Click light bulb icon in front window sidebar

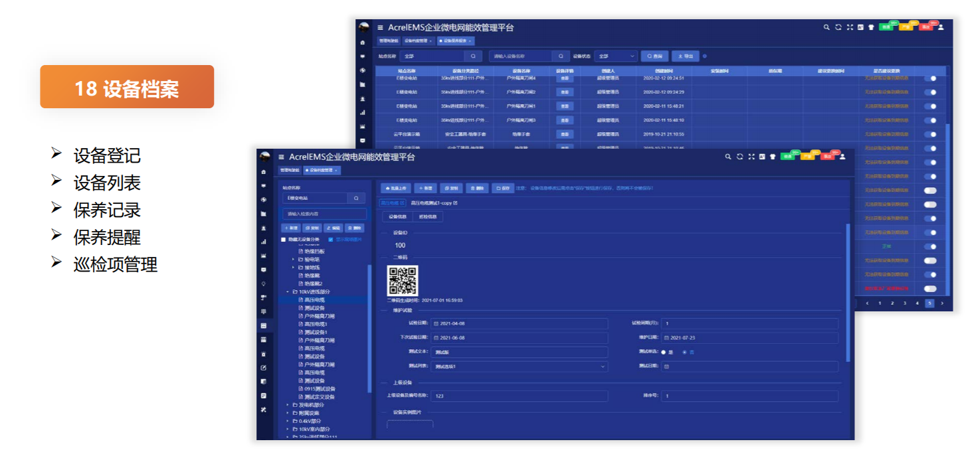coord(264,283)
